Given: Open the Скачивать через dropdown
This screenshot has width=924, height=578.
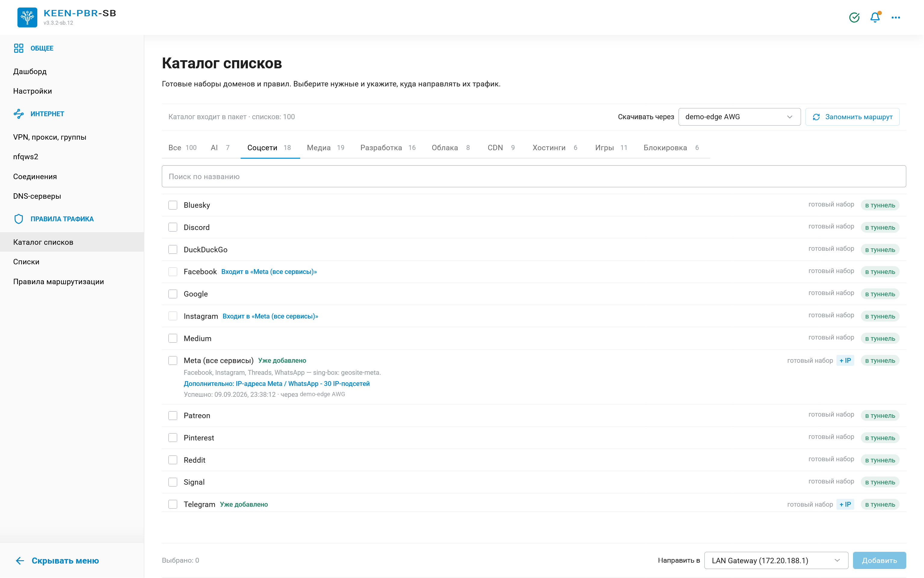Looking at the screenshot, I should click(739, 117).
